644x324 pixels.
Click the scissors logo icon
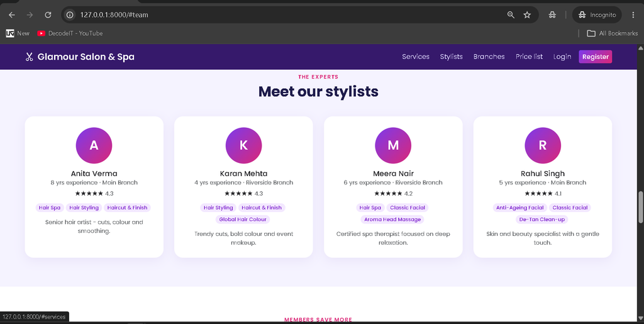click(29, 57)
